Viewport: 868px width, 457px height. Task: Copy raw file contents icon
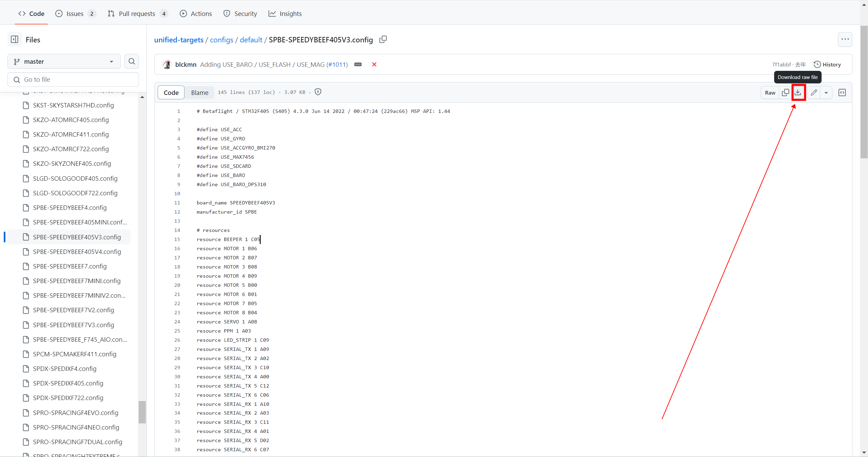click(x=785, y=93)
